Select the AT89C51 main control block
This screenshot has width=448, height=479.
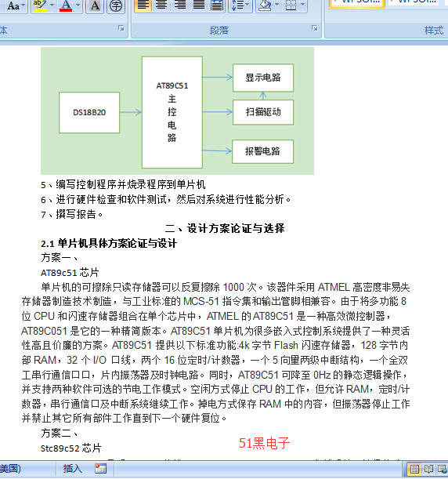[172, 112]
